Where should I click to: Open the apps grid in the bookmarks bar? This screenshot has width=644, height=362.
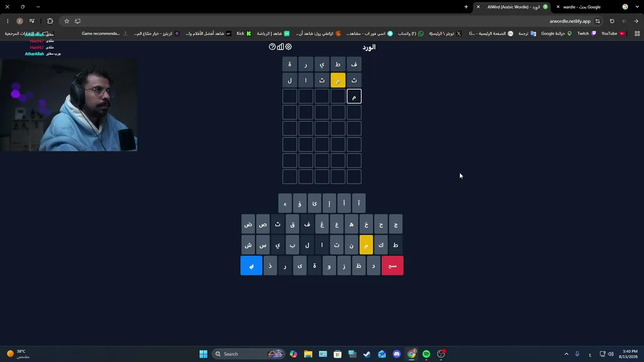[x=637, y=34]
